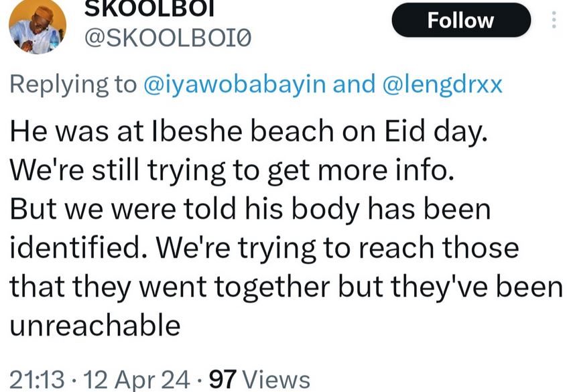
Task: Click the 'identified. We're trying to reach' line
Action: point(264,249)
